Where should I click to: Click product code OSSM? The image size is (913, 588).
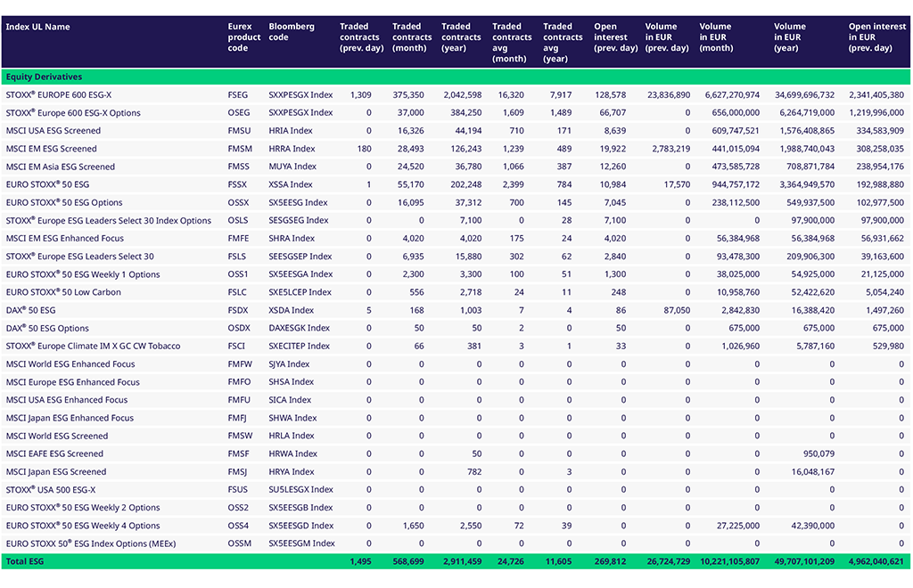239,543
